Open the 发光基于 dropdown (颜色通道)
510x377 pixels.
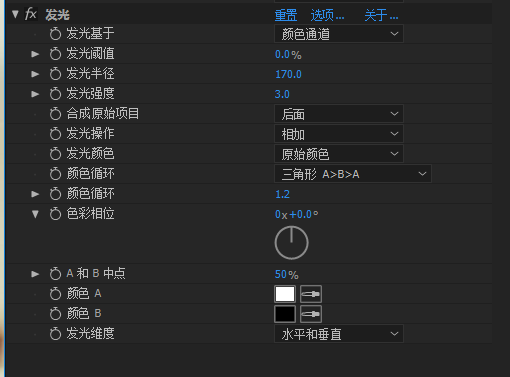point(339,34)
